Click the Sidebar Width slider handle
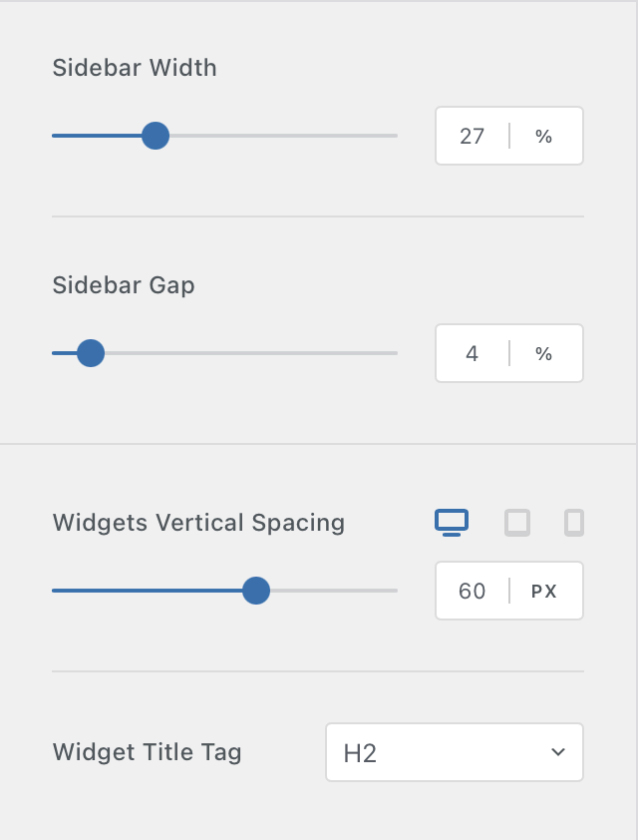638x840 pixels. pyautogui.click(x=155, y=136)
